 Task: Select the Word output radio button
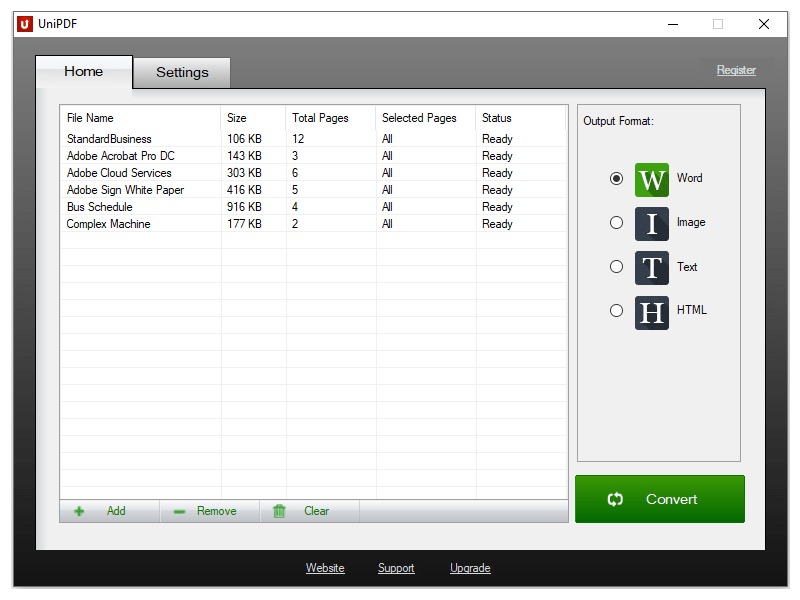tap(616, 179)
